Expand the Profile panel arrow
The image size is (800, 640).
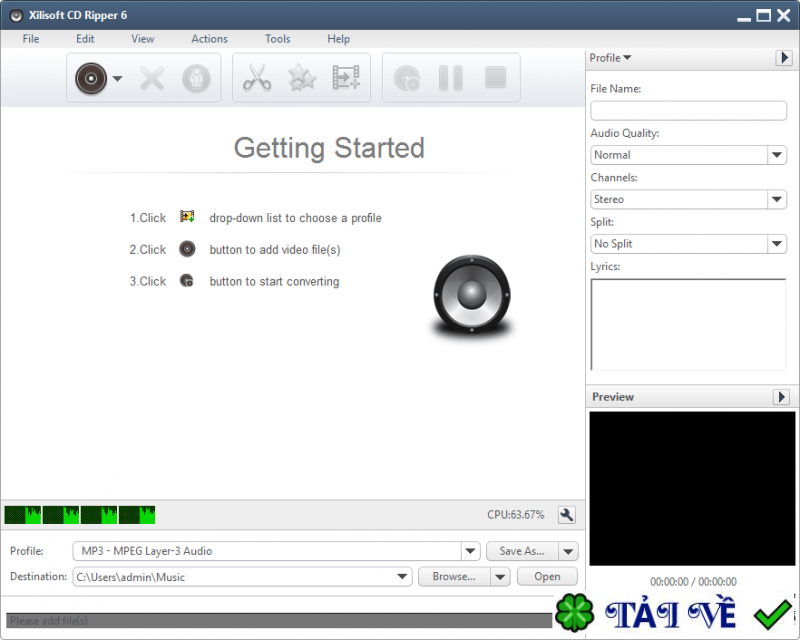[783, 58]
